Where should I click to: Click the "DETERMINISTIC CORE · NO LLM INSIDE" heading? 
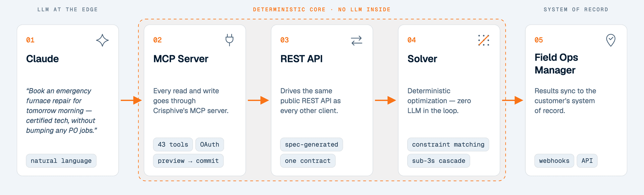coord(322,9)
